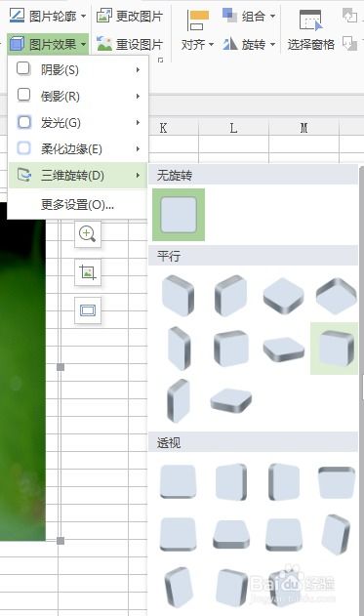
Task: Click the inserted green picture
Action: click(x=22, y=371)
